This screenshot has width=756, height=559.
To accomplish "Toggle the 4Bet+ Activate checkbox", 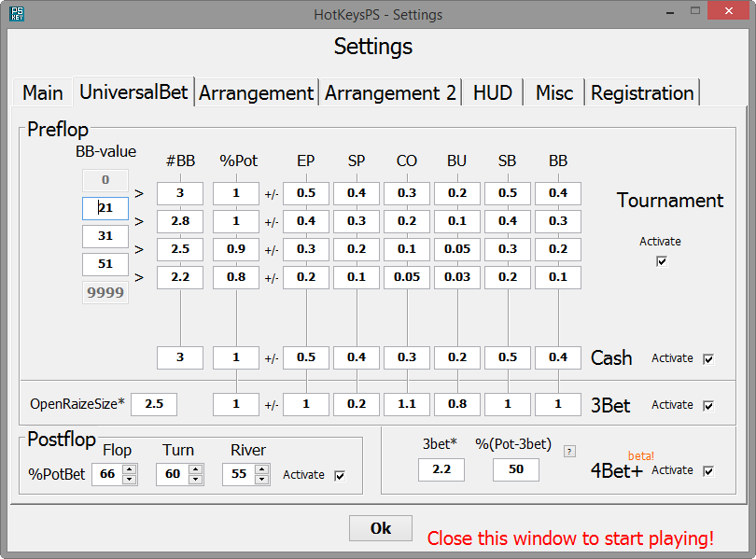I will pyautogui.click(x=708, y=471).
